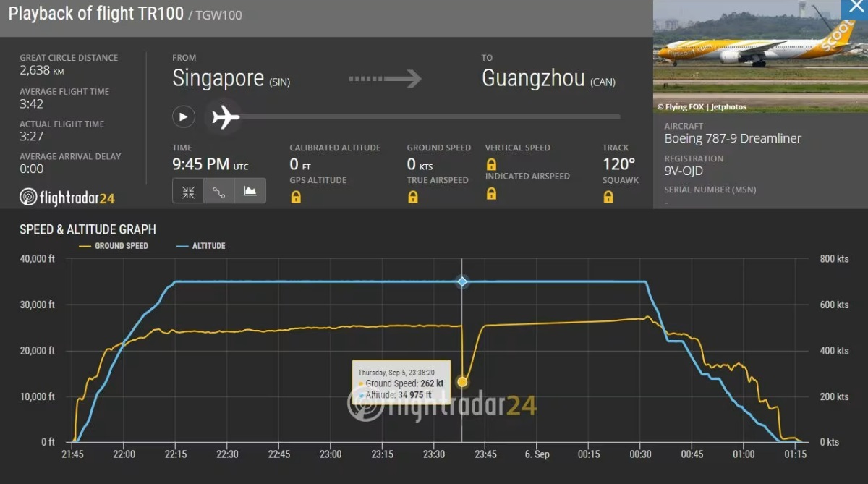Click the Flying FOX Jetphotos credit
Viewport: 868px width, 484px height.
tap(701, 107)
